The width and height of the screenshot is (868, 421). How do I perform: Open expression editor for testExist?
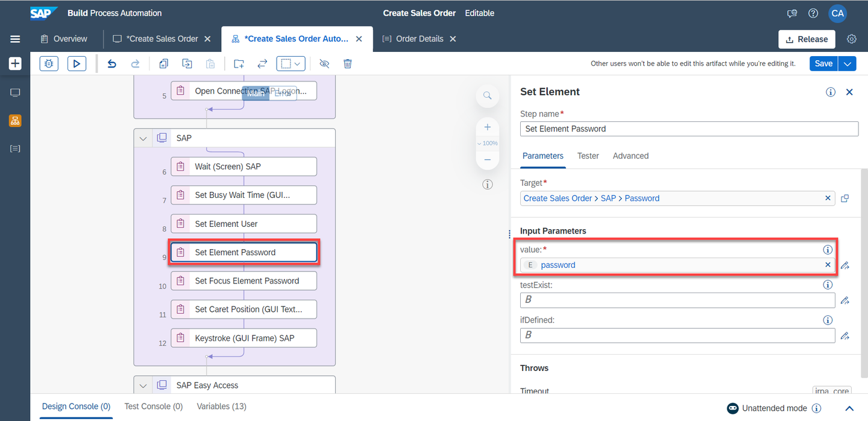844,300
